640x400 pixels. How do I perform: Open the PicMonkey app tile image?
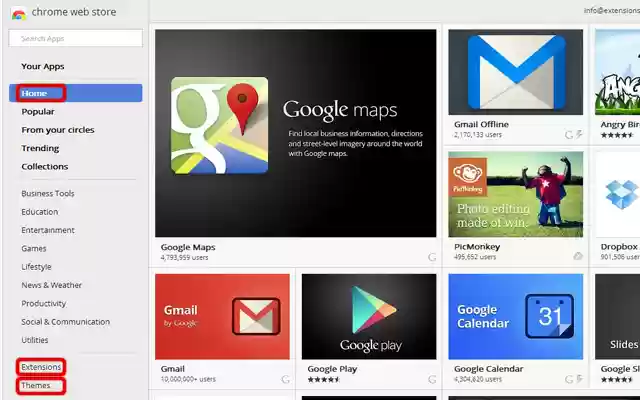click(x=516, y=194)
